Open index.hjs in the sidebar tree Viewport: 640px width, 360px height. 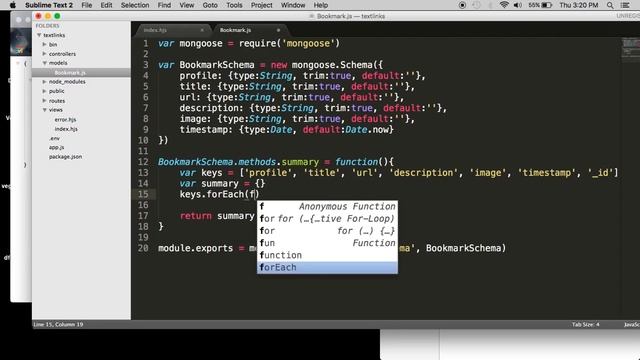66,129
